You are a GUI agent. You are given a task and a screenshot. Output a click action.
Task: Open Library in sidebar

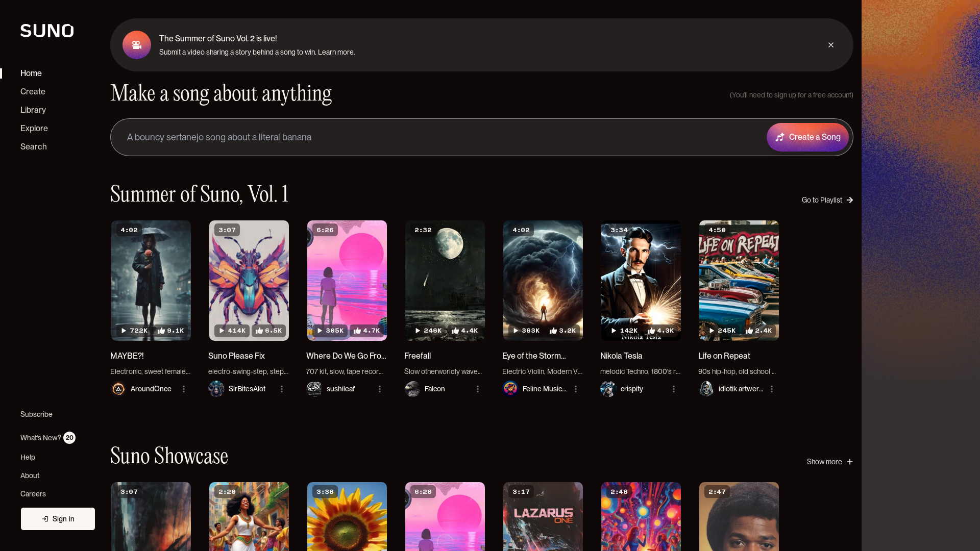point(33,110)
